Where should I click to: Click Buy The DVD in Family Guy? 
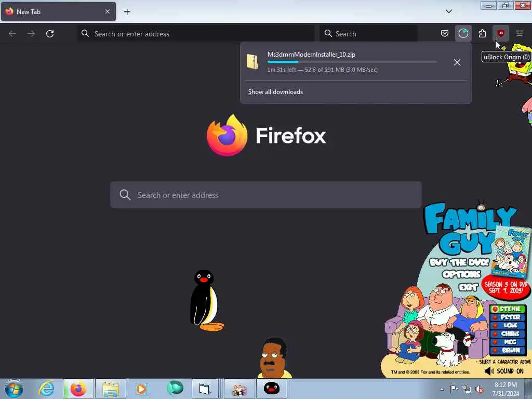(459, 262)
